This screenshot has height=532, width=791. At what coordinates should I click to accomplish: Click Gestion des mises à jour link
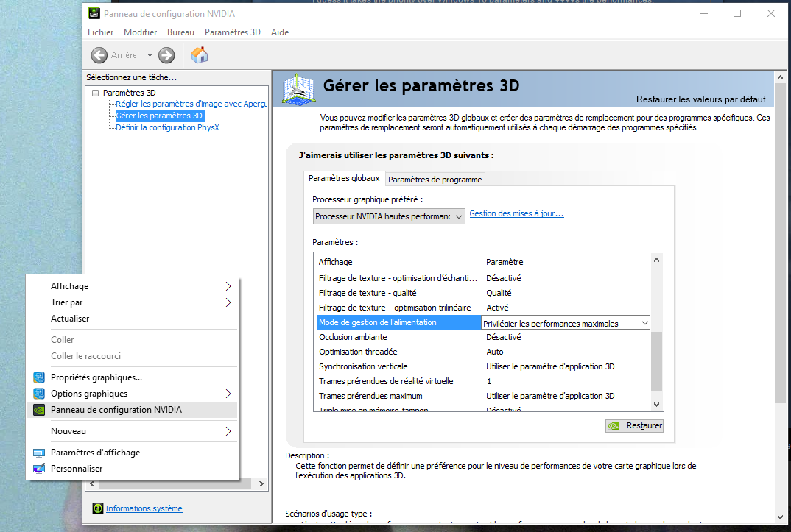pyautogui.click(x=516, y=213)
